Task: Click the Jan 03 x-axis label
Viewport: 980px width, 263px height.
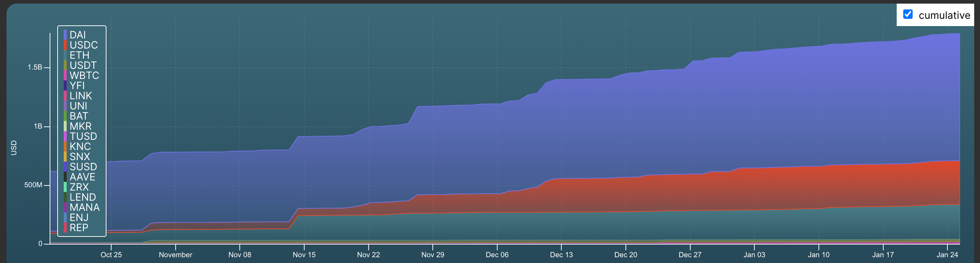Action: [754, 255]
